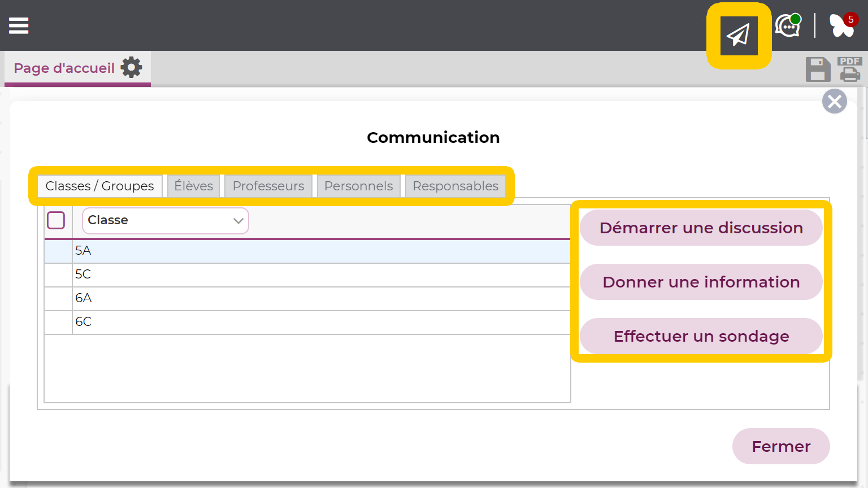
Task: Click the paper plane communication icon
Action: click(x=739, y=36)
